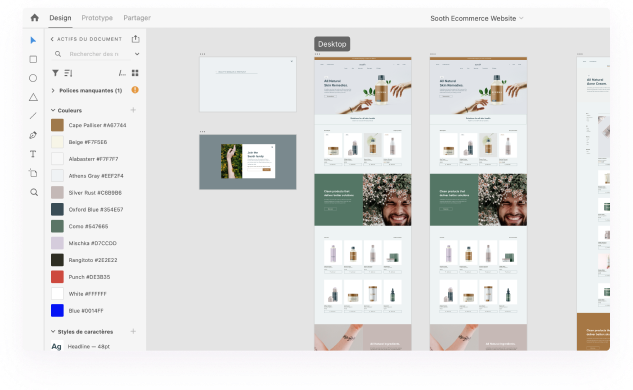The height and width of the screenshot is (390, 633).
Task: Select the blank light artboard at top
Action: click(247, 84)
